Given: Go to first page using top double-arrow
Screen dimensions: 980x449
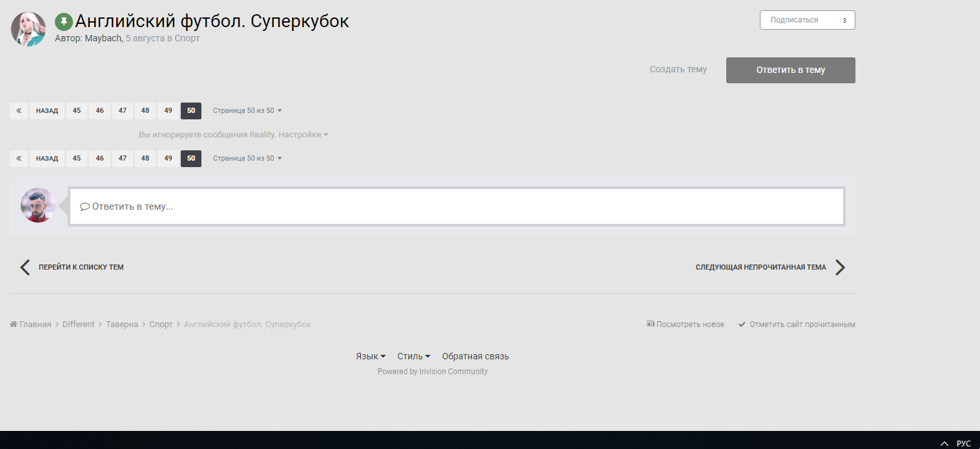Looking at the screenshot, I should point(19,111).
